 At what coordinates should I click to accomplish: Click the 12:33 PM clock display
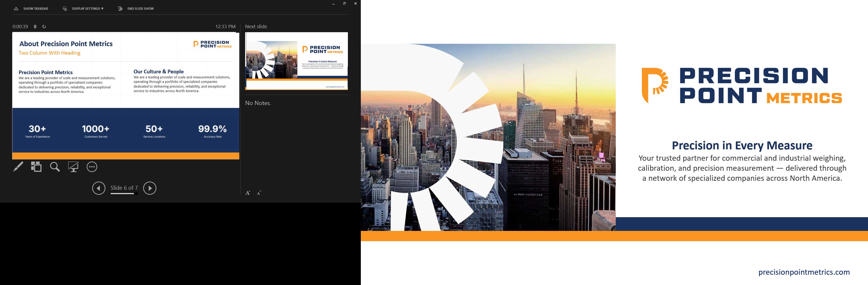[225, 27]
